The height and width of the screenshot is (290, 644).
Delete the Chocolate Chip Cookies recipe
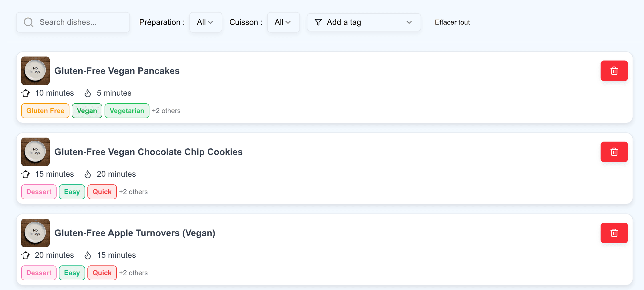(614, 152)
